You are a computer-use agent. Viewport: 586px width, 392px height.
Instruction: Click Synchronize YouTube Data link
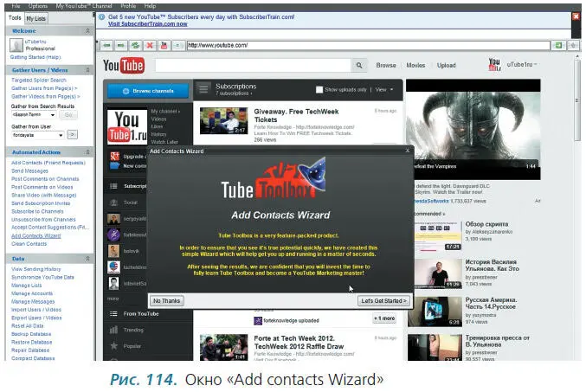tap(42, 277)
